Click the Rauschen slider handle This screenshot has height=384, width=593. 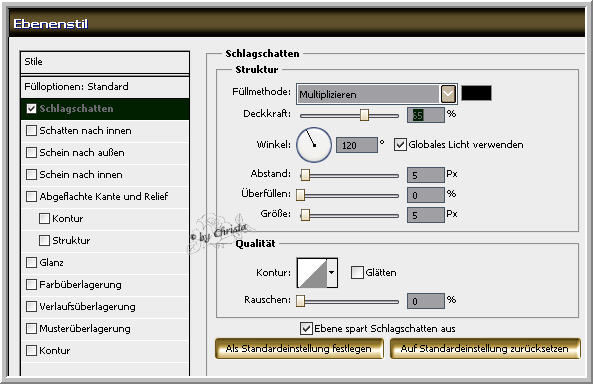click(x=300, y=301)
